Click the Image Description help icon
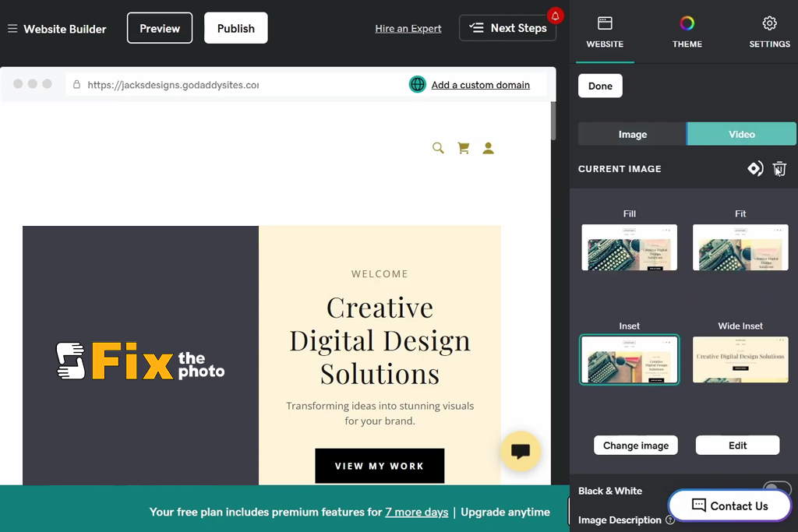Image resolution: width=798 pixels, height=532 pixels. tap(670, 520)
